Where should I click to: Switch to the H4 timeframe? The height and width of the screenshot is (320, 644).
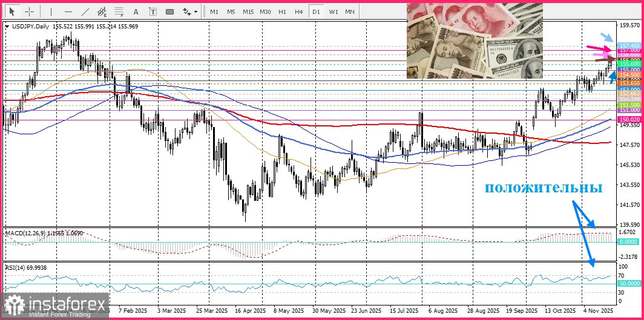299,11
